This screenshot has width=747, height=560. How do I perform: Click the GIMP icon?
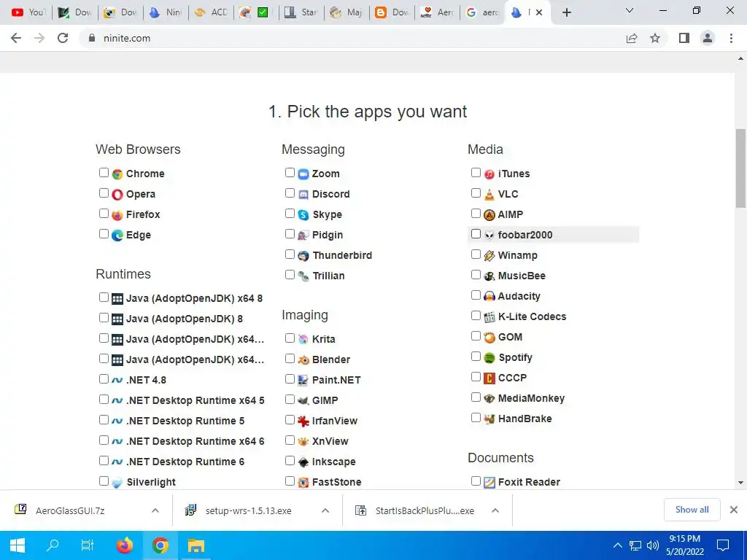(x=303, y=400)
